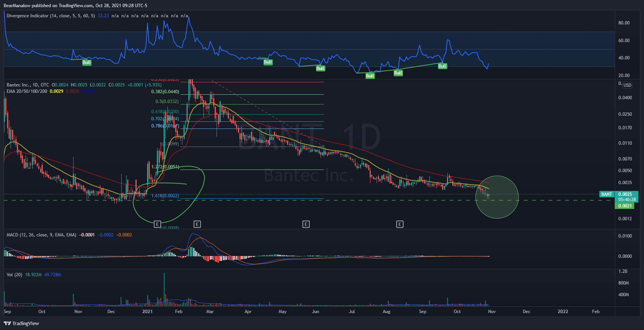The image size is (644, 330).
Task: Click the 33.23 divergence indicator value
Action: coord(103,16)
